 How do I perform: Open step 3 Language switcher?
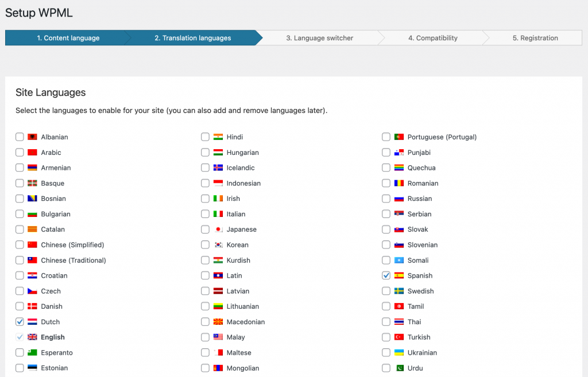click(x=319, y=38)
